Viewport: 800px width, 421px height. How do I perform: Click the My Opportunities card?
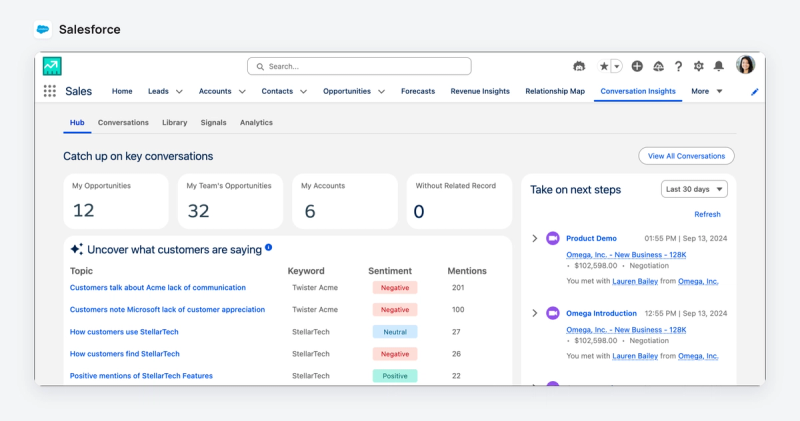click(x=116, y=202)
